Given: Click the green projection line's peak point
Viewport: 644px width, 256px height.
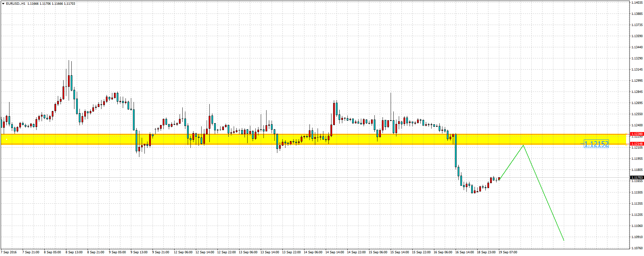Looking at the screenshot, I should click(523, 146).
